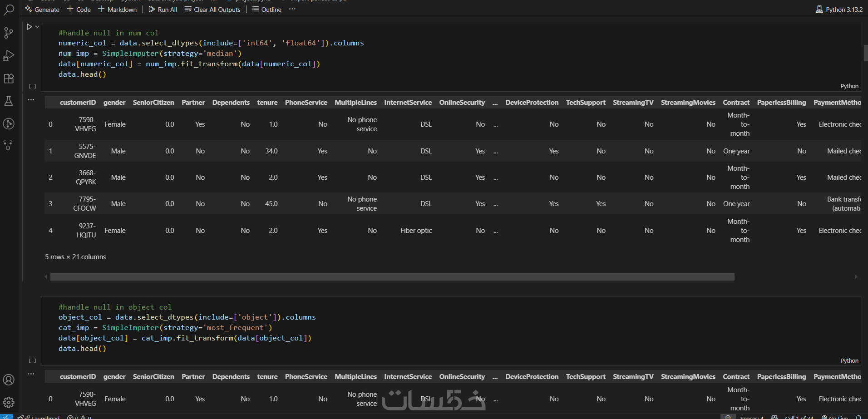The width and height of the screenshot is (868, 419).
Task: Change language mode of second cell
Action: coord(849,361)
